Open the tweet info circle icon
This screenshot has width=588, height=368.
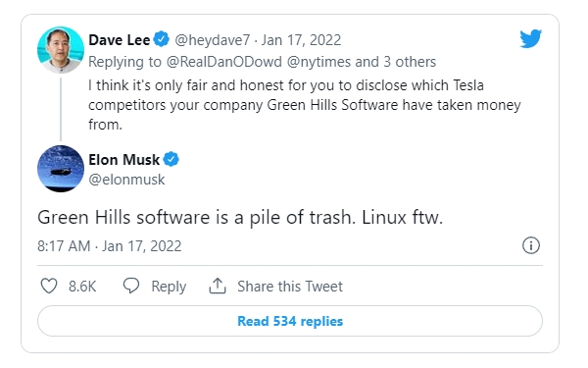click(531, 245)
